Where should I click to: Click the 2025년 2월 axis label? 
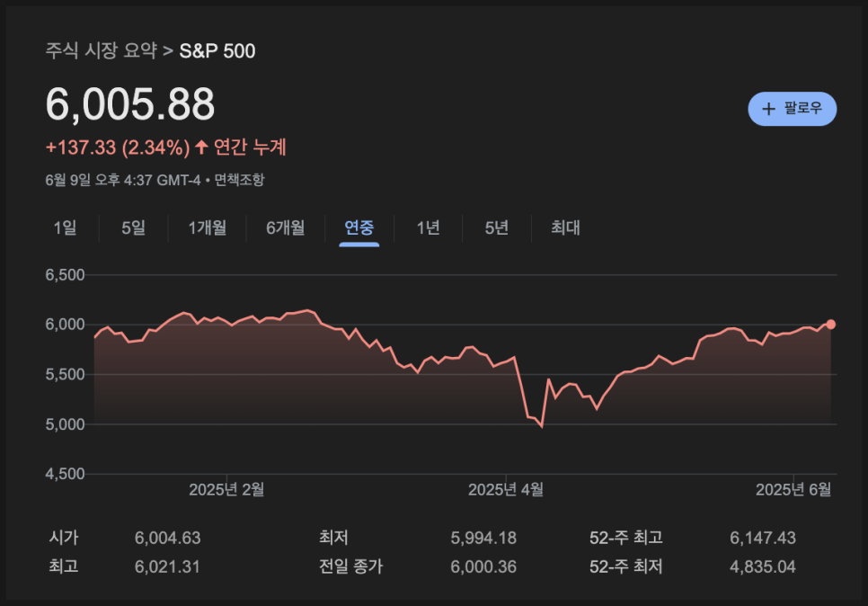click(226, 490)
